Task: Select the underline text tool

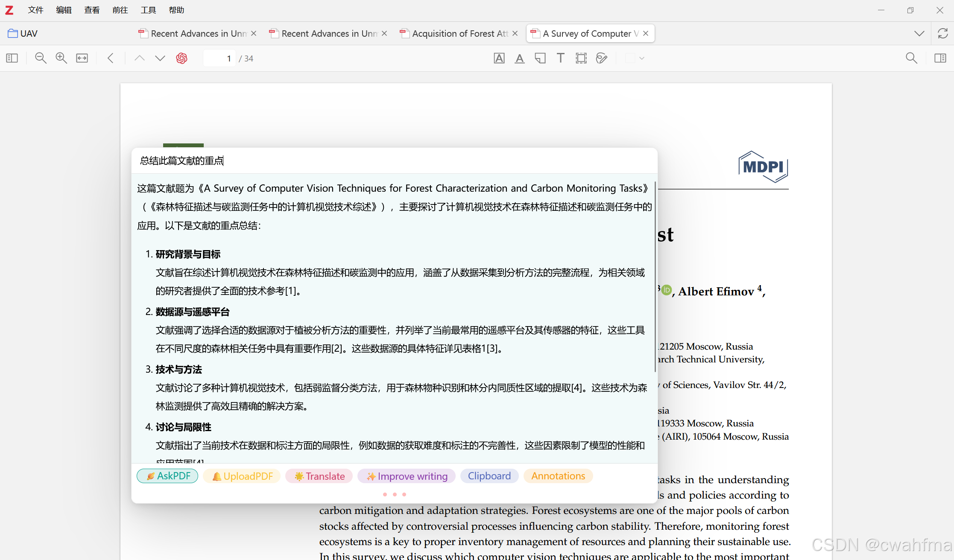Action: click(519, 58)
